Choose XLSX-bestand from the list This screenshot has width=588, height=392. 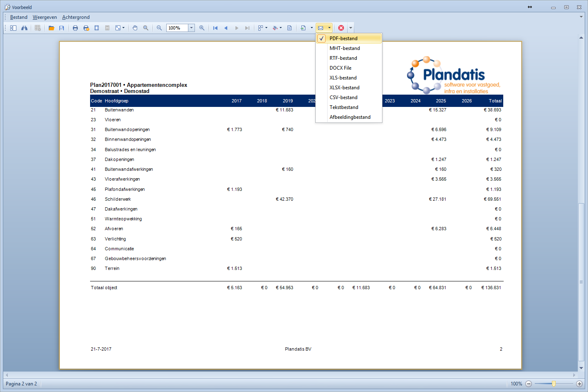point(349,88)
